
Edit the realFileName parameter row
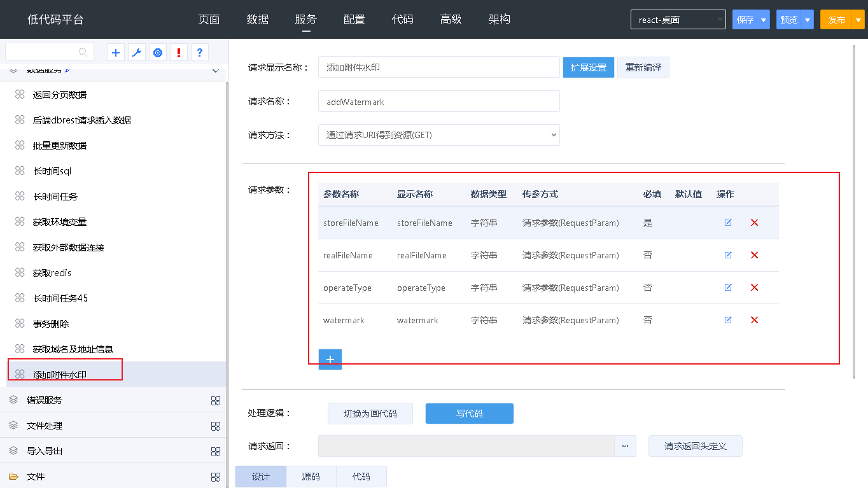click(728, 255)
